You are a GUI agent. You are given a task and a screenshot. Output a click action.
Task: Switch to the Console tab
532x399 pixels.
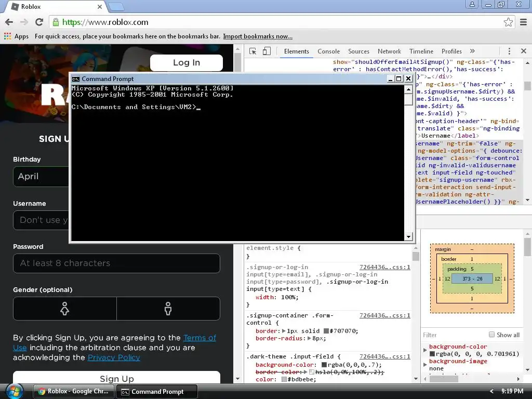pos(328,51)
